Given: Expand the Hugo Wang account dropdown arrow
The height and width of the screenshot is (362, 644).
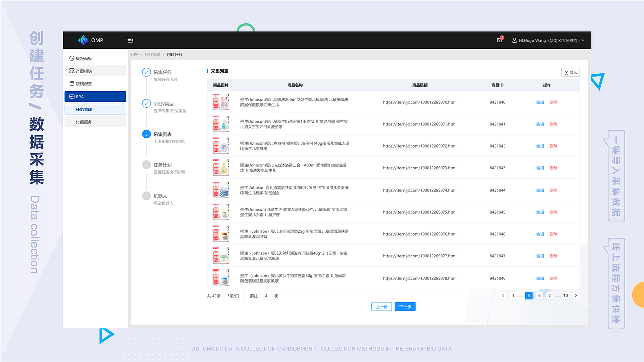Looking at the screenshot, I should [x=583, y=40].
